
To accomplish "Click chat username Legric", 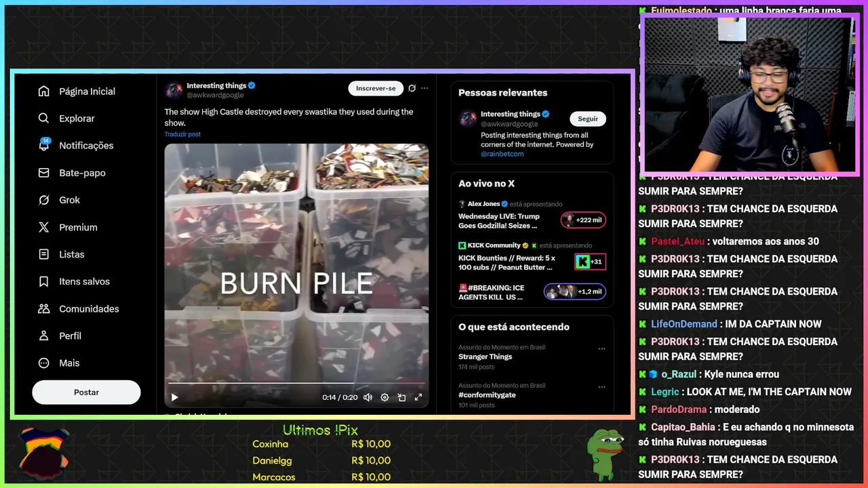I will 665,392.
